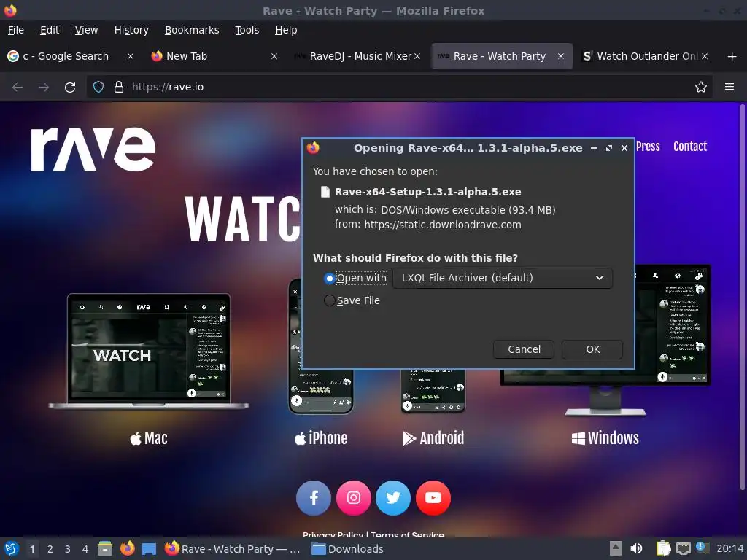747x560 pixels.
Task: Open the Downloads window from the taskbar
Action: pyautogui.click(x=347, y=548)
